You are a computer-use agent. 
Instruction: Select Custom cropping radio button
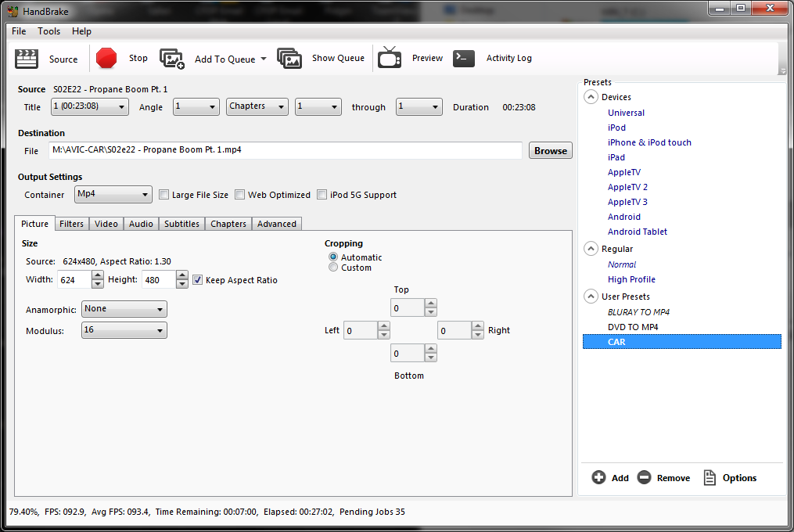pyautogui.click(x=333, y=267)
